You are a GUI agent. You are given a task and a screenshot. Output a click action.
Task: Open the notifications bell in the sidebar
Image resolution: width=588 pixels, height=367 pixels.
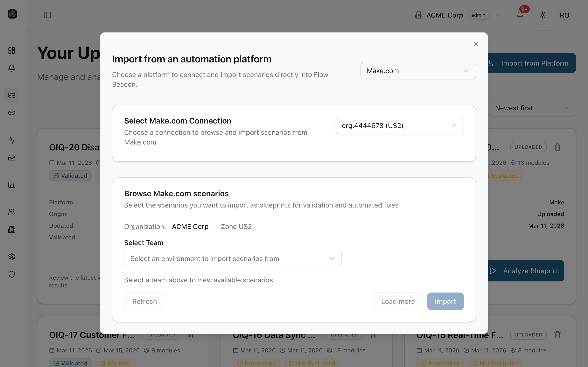(12, 68)
